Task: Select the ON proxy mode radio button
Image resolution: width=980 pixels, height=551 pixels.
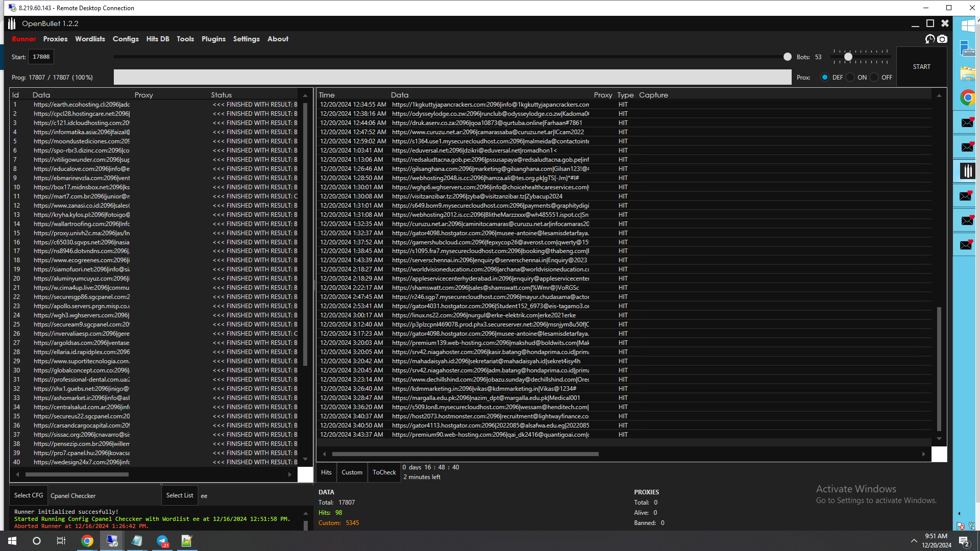Action: 850,78
